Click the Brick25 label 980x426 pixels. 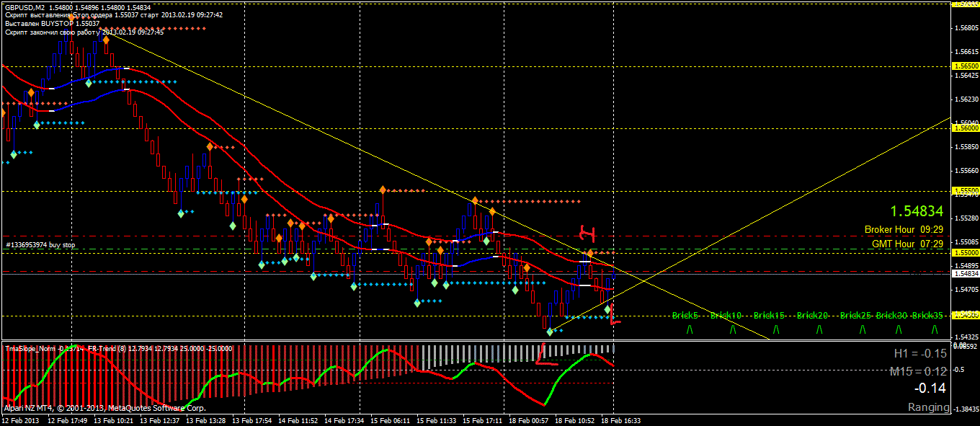pos(855,315)
